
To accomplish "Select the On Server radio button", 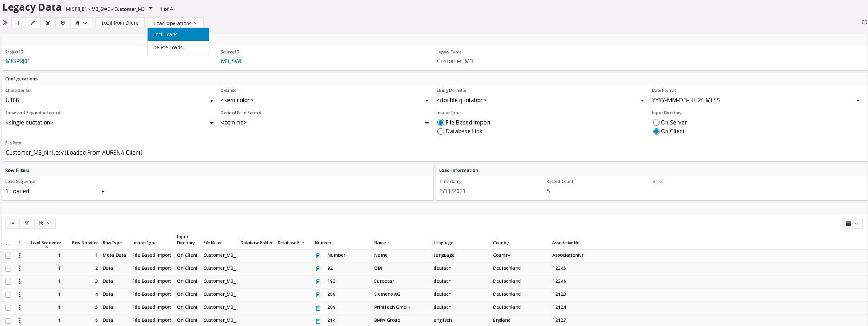I will click(656, 123).
